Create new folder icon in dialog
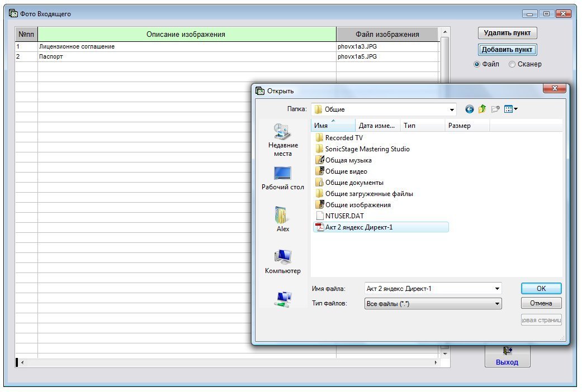This screenshot has height=392, width=582. point(495,109)
